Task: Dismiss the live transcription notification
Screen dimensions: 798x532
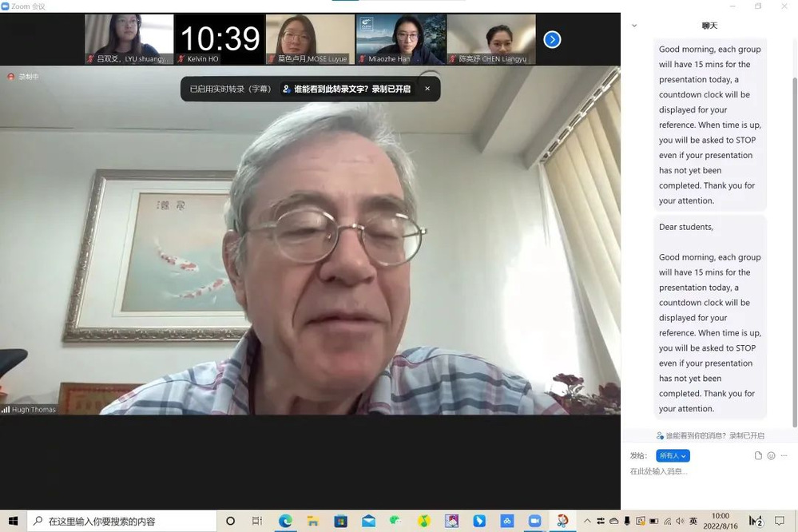Action: [427, 89]
